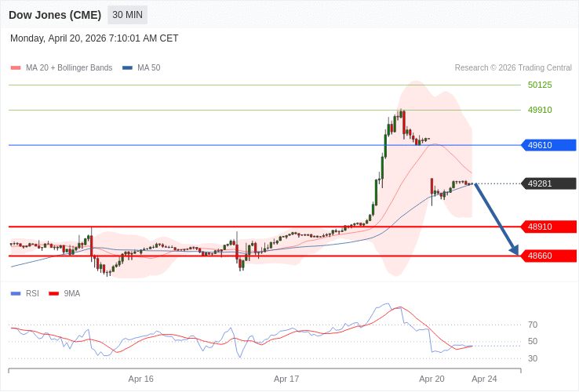
Task: Click the red 48910 support price tag
Action: click(548, 227)
